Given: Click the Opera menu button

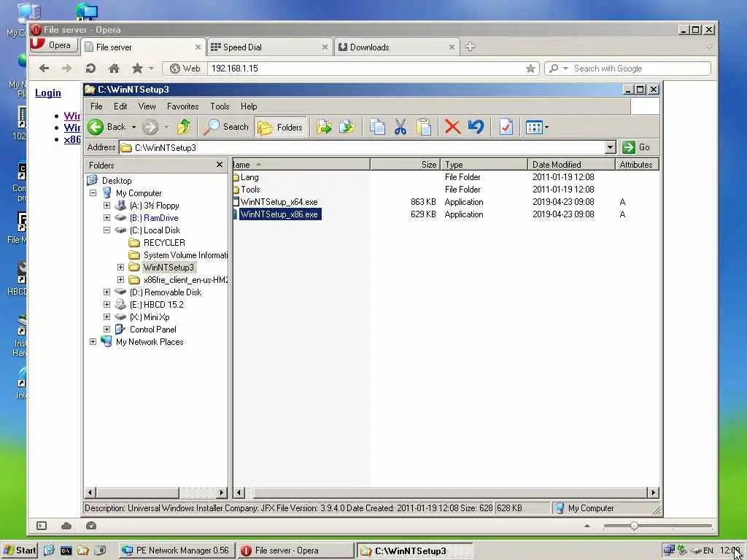Looking at the screenshot, I should click(53, 45).
